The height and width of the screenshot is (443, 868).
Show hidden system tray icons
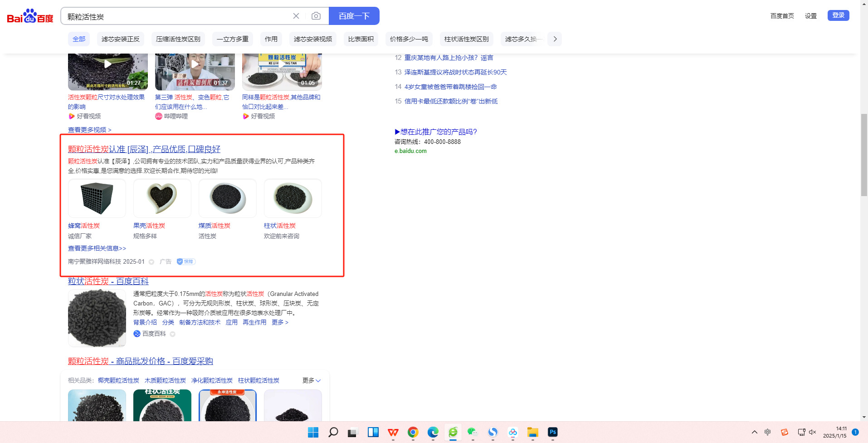(x=754, y=432)
